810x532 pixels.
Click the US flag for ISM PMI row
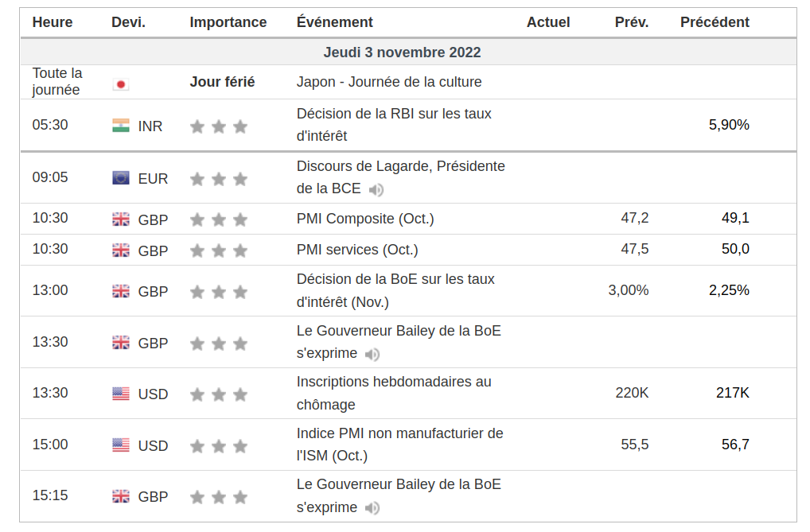[x=121, y=445]
